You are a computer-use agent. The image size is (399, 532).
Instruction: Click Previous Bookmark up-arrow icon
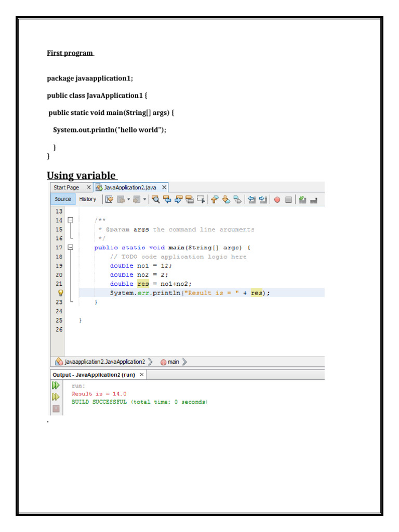pos(215,199)
